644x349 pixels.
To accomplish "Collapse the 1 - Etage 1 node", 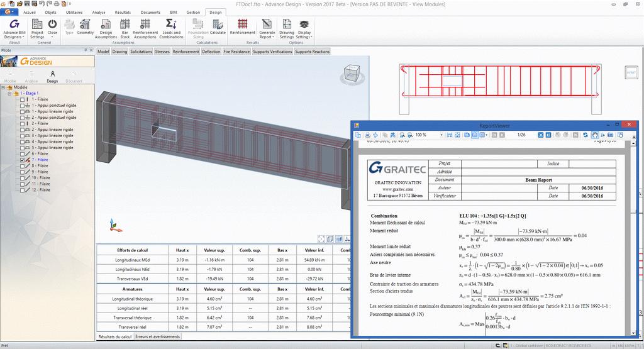I will point(9,94).
